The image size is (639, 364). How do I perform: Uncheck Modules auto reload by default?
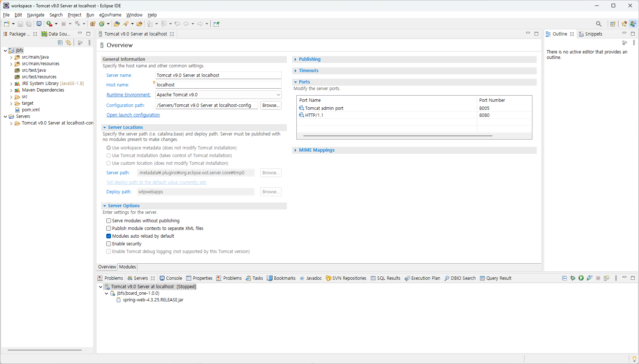(x=108, y=236)
